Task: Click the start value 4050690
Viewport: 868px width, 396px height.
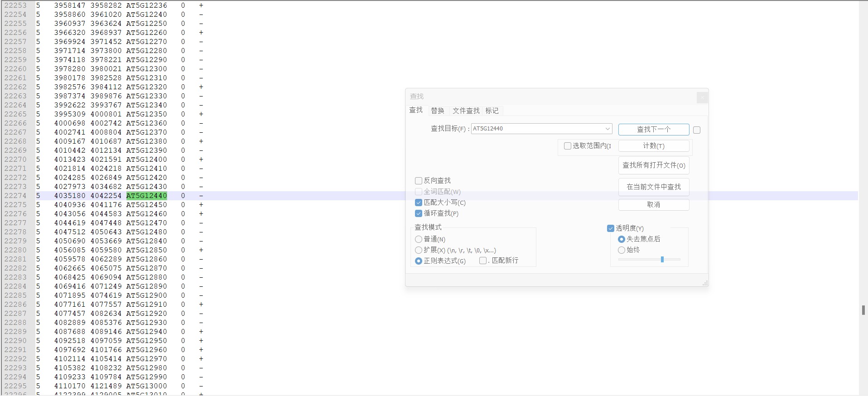Action: coord(70,241)
